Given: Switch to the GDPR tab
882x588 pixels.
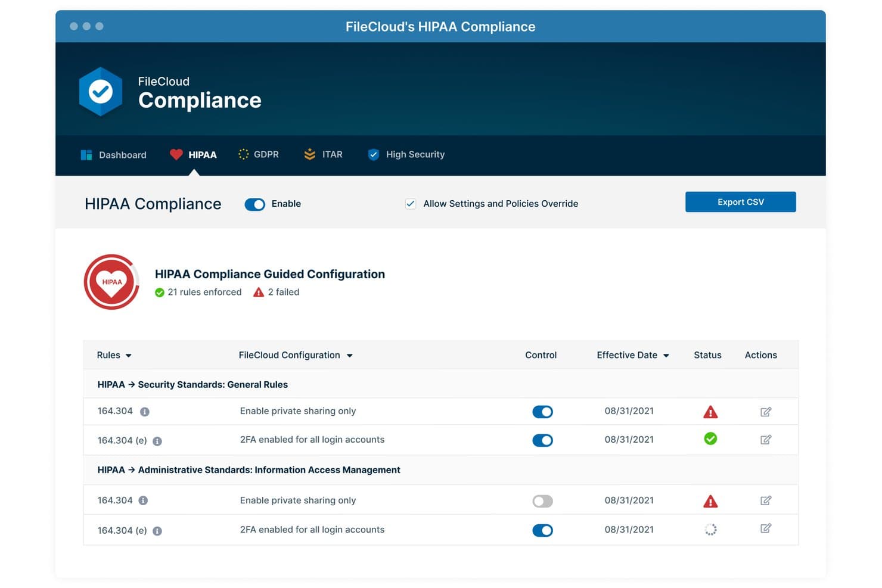Looking at the screenshot, I should click(258, 154).
